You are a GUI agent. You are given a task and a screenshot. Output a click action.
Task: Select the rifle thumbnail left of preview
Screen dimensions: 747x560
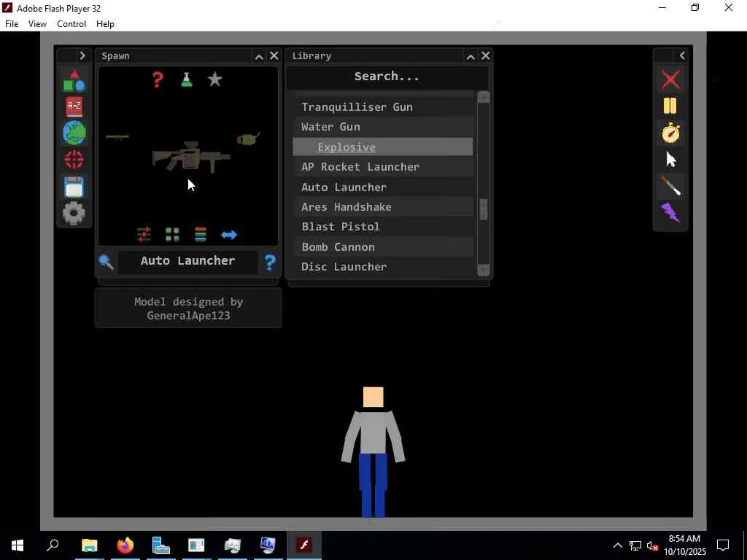[x=117, y=137]
